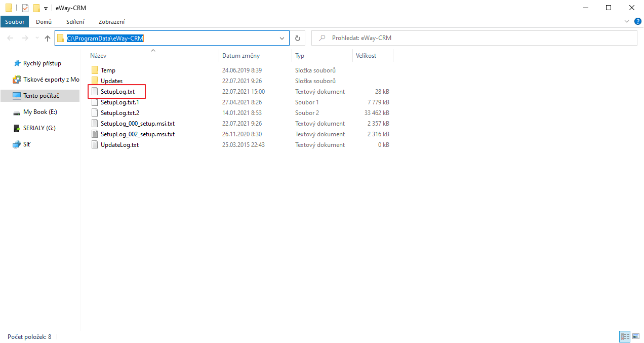This screenshot has height=343, width=644.
Task: Open the Soubor ribbon tab
Action: click(x=15, y=22)
